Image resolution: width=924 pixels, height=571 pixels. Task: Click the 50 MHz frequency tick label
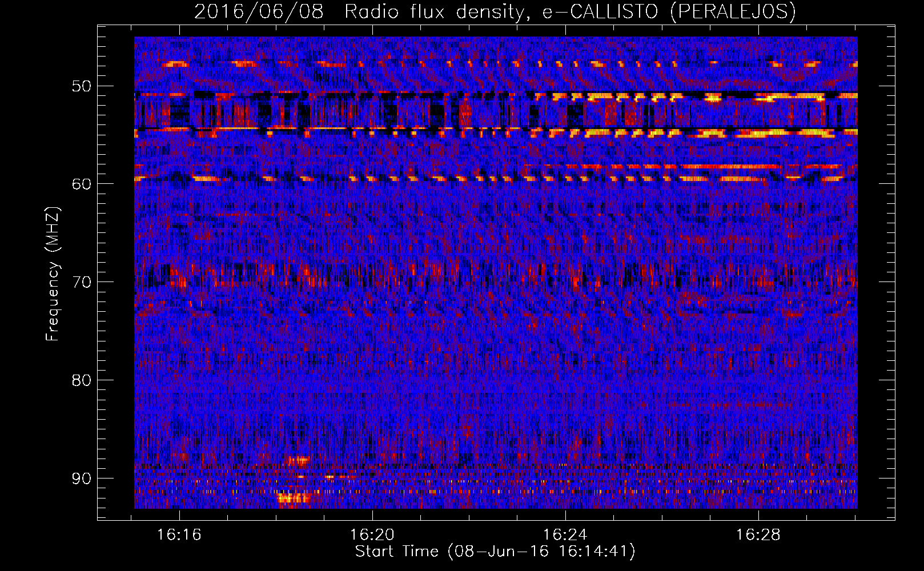click(81, 86)
